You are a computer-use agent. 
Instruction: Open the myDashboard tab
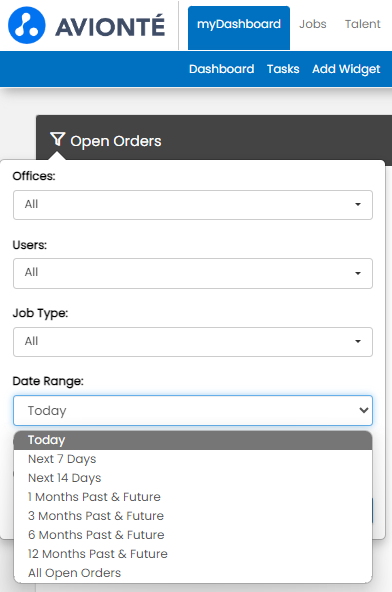(239, 28)
